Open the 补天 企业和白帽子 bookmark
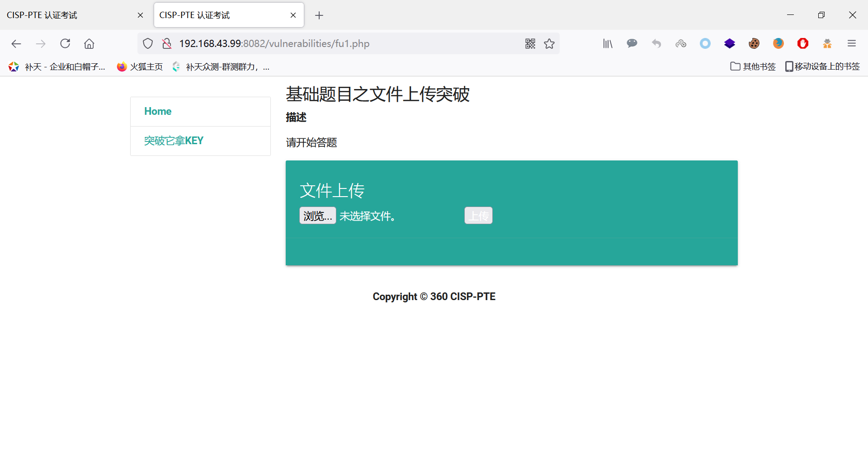This screenshot has width=868, height=461. click(57, 67)
